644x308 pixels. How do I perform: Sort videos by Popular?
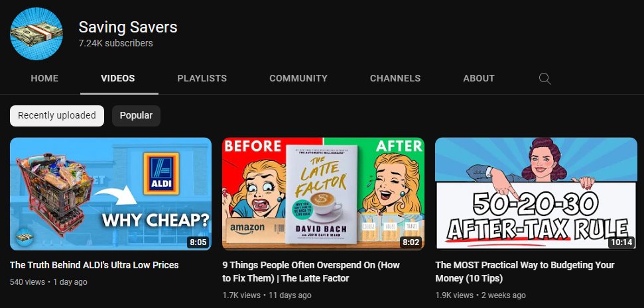pos(136,116)
